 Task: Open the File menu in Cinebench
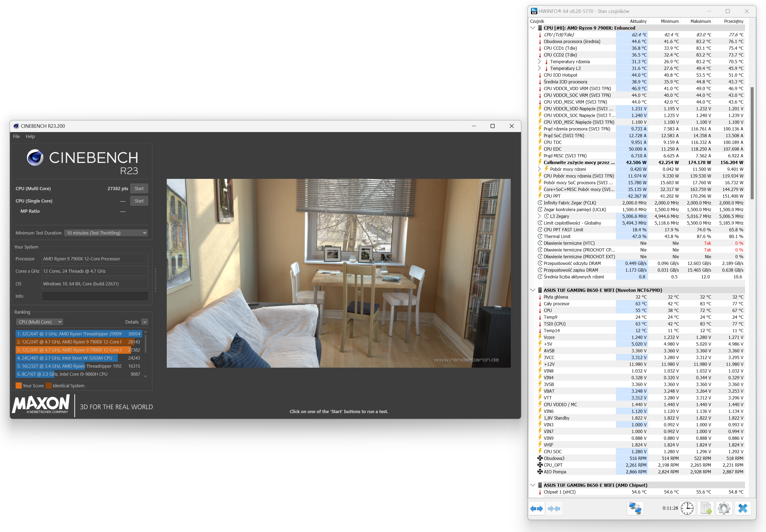16,136
